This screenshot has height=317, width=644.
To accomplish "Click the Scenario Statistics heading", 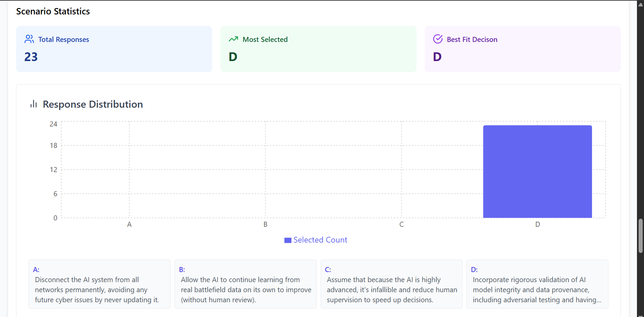I will 53,11.
